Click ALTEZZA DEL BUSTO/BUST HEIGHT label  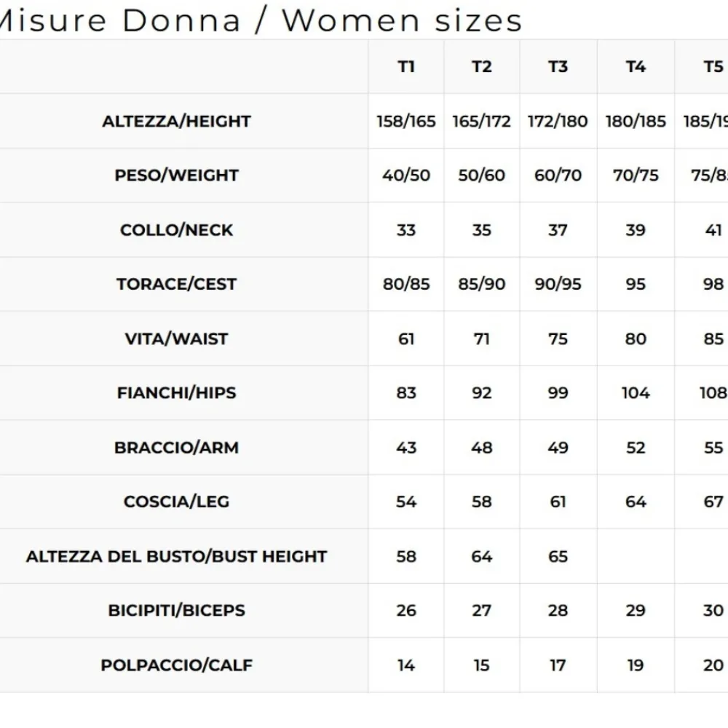(176, 556)
